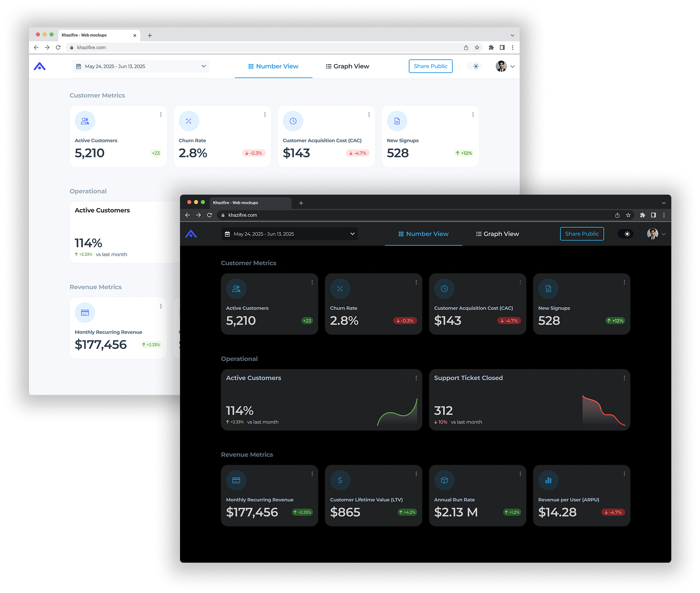Toggle the theme switch in the dark window
This screenshot has width=700, height=593.
(x=626, y=234)
